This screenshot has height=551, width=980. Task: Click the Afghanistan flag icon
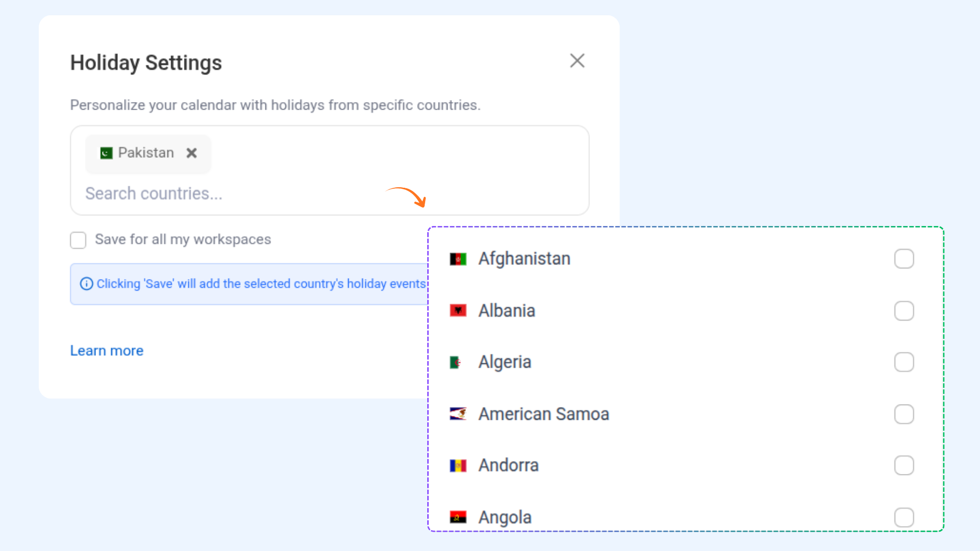pyautogui.click(x=458, y=259)
